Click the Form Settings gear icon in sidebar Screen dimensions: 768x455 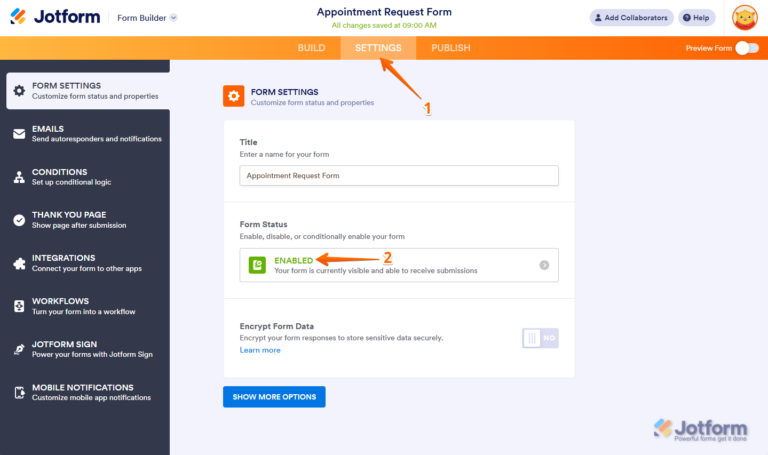point(19,91)
